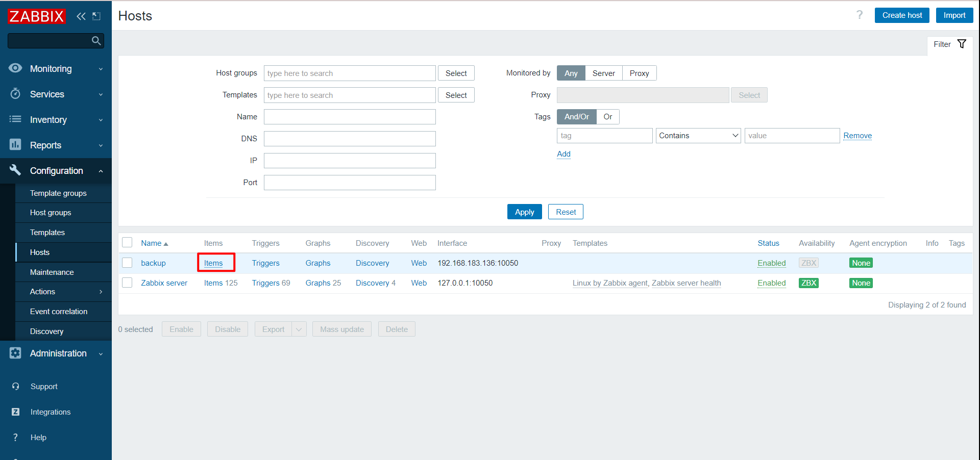
Task: Click the Import button
Action: pyautogui.click(x=954, y=15)
